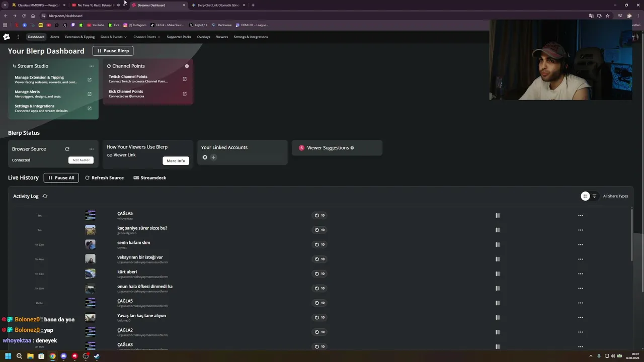Open options menu for 'senin kafanı skm' row
Viewport: 644px width, 362px height.
[581, 244]
